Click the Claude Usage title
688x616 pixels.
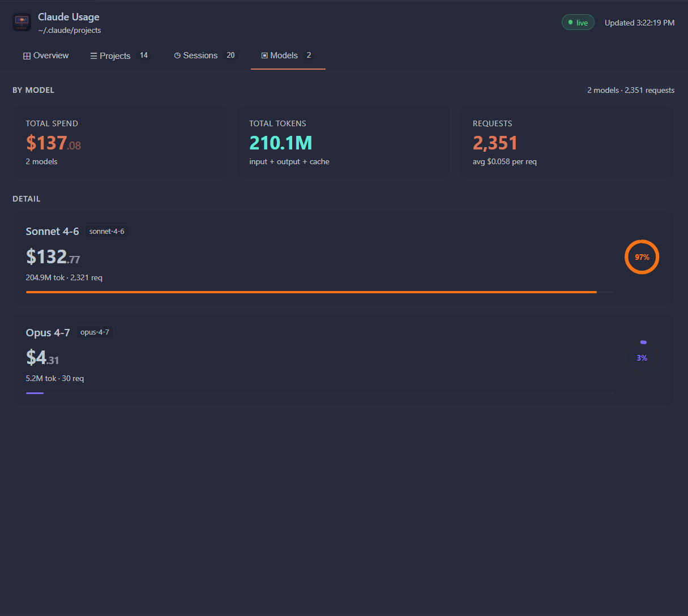[69, 17]
